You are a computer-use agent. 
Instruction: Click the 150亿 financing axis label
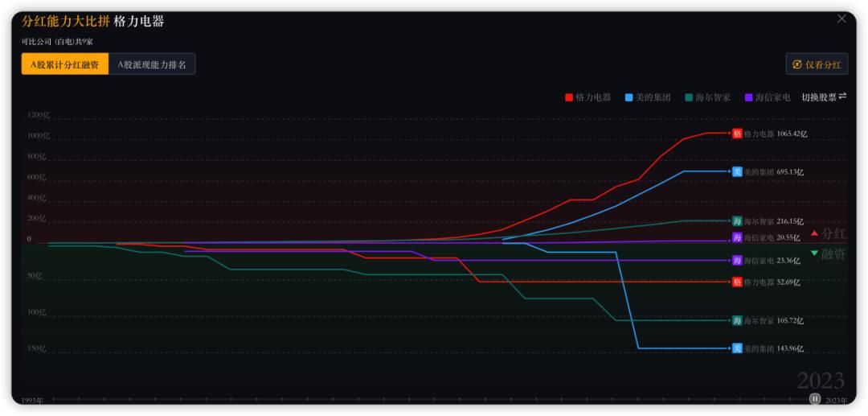(x=36, y=348)
